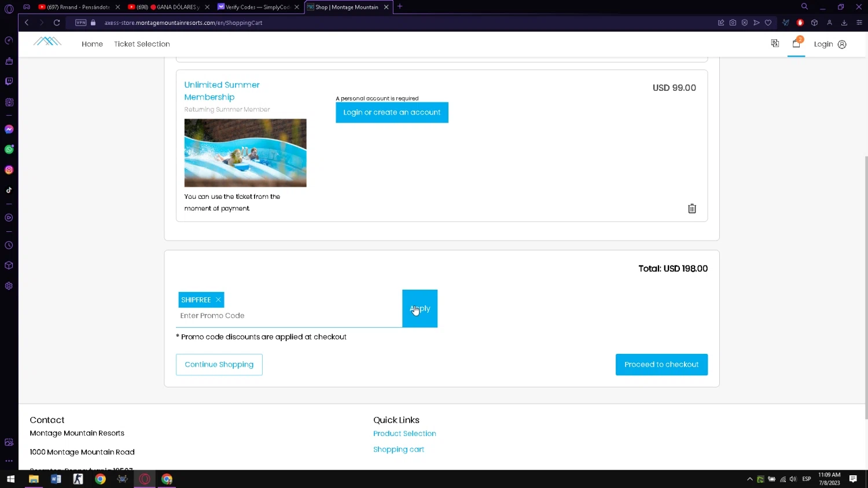
Task: Open the ad blocker shield icon
Action: [x=745, y=23]
